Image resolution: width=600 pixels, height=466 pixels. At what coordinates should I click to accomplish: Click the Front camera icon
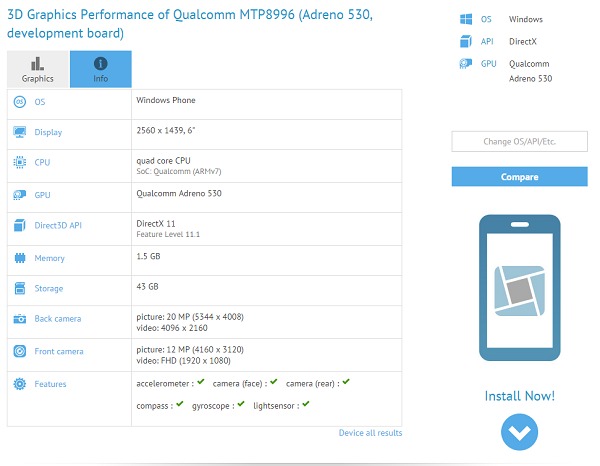(20, 352)
